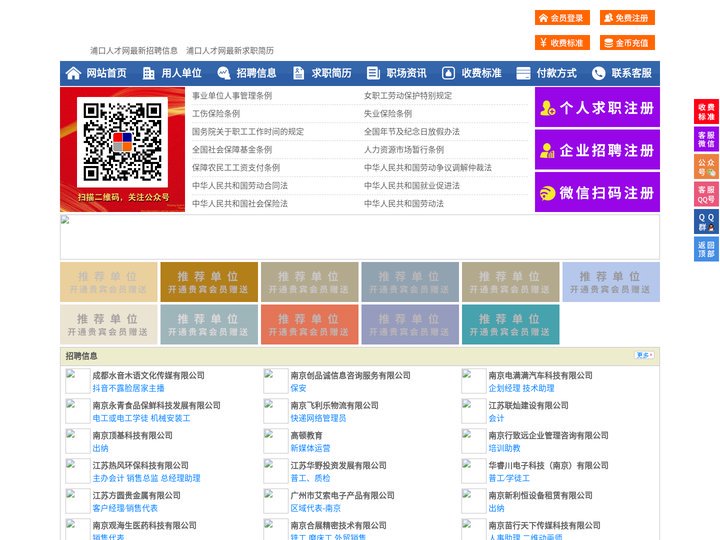Click the 免费注册 orange button
The image size is (720, 540).
(627, 18)
